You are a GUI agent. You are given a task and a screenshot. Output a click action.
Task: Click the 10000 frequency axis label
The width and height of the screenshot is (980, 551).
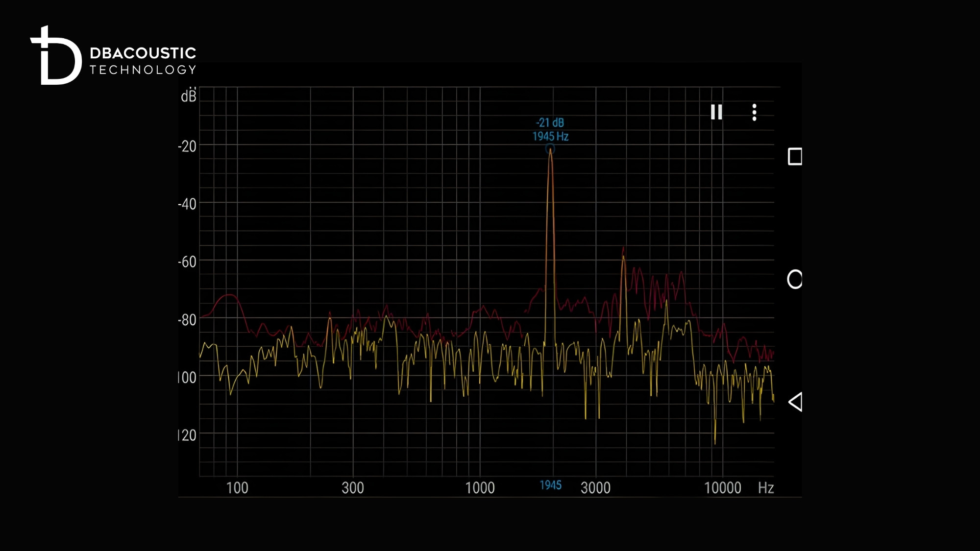722,488
